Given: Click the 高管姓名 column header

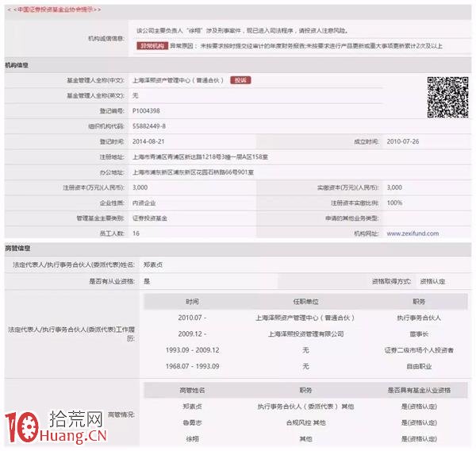Looking at the screenshot, I should click(x=192, y=390).
